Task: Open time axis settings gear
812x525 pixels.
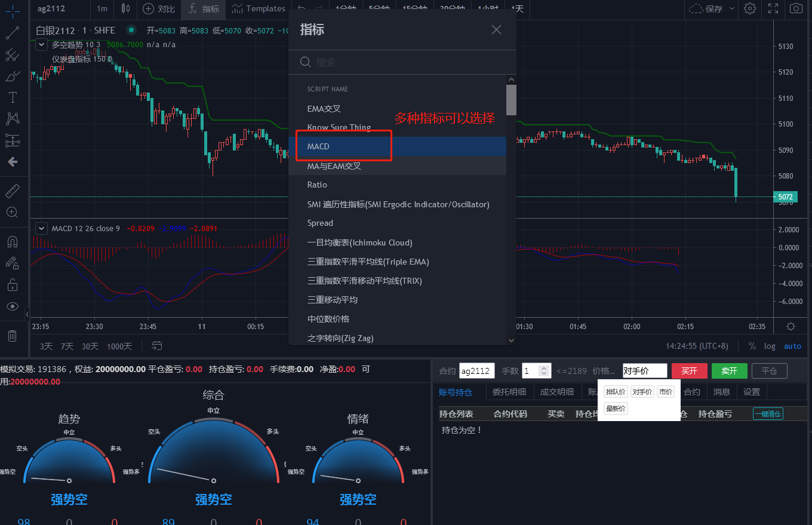Action: click(791, 326)
